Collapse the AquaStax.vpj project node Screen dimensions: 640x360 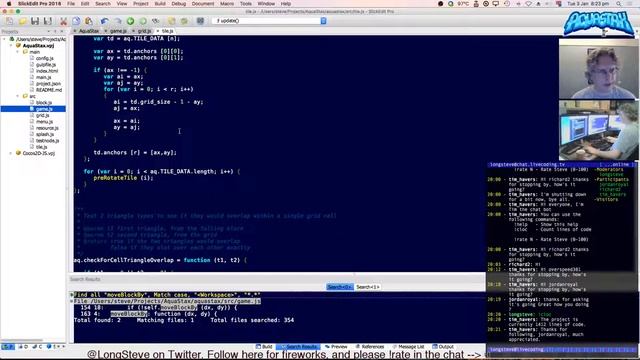[x=11, y=46]
